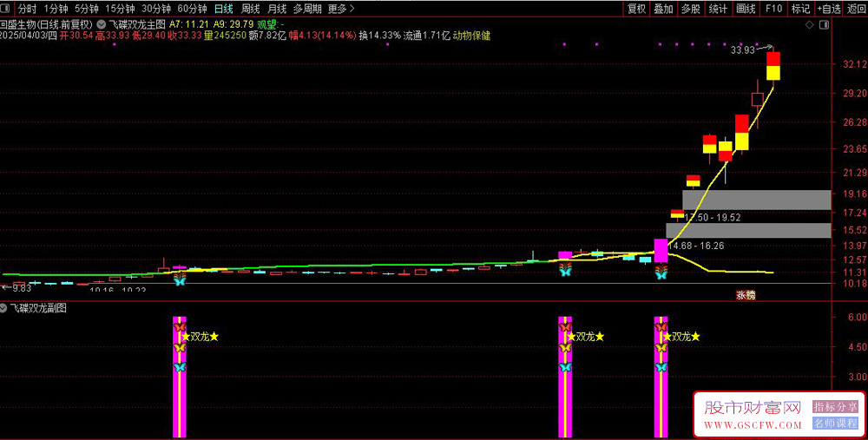Open the 多股 multi-stock view

tap(691, 9)
